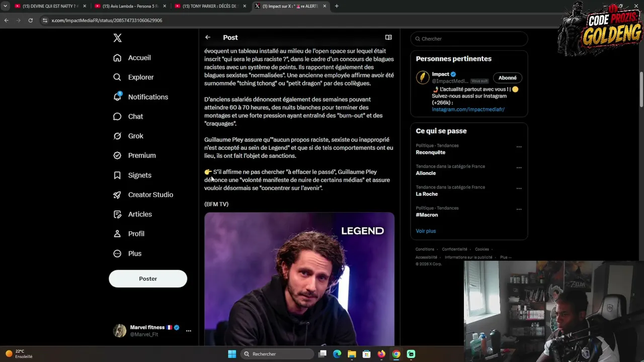Screen dimensions: 644x362
Task: Click the Profil person icon
Action: 117,234
